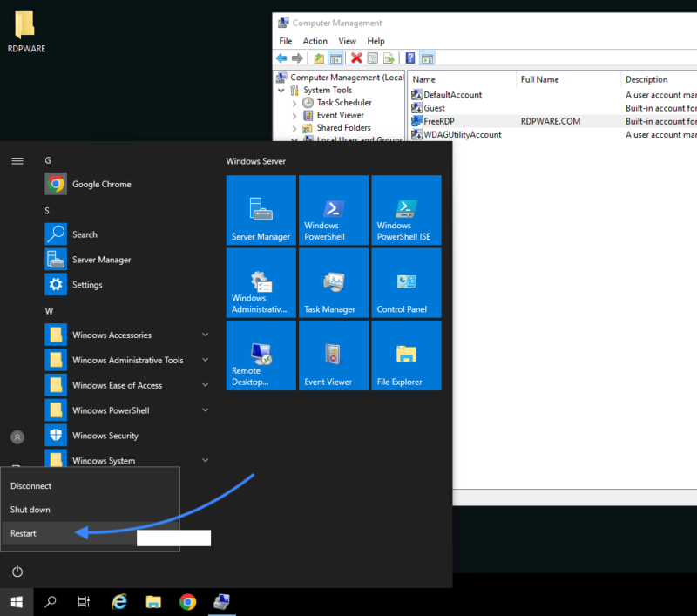
Task: Open the Windows PowerShell ISE tile
Action: coord(406,209)
